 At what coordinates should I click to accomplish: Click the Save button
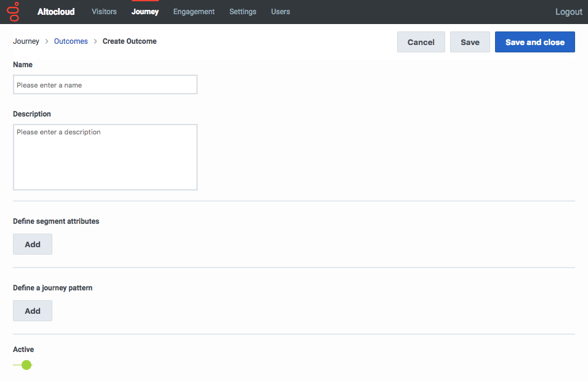[470, 42]
